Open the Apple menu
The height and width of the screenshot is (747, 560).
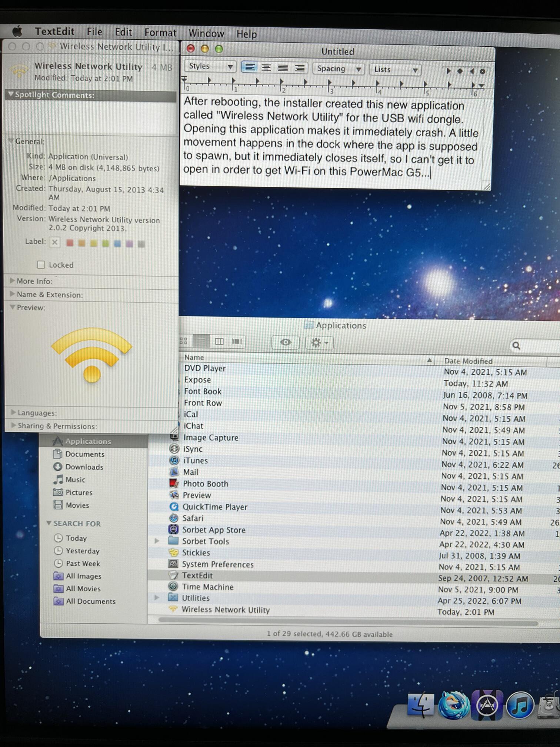point(17,32)
